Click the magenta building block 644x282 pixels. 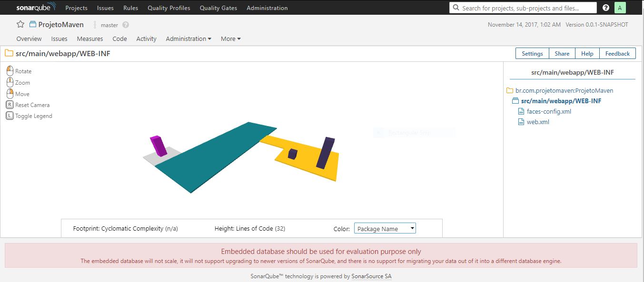tap(159, 146)
